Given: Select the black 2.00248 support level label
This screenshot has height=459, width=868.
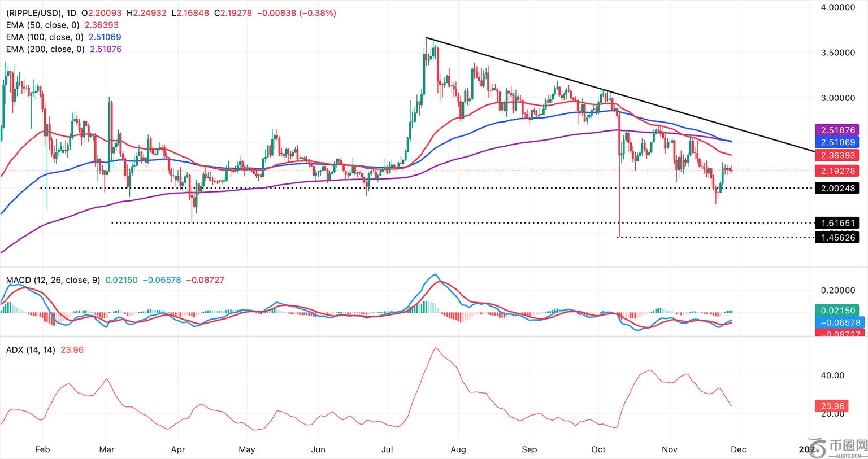Looking at the screenshot, I should tap(836, 189).
